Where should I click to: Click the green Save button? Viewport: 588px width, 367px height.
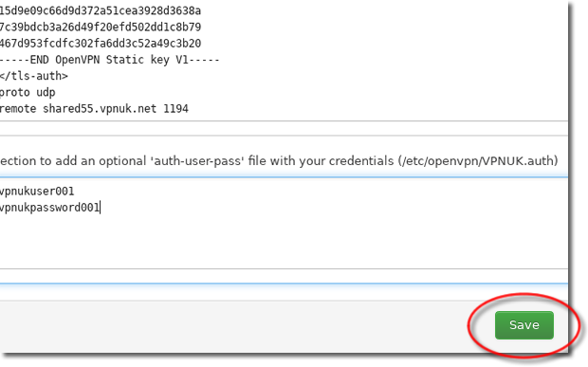click(524, 325)
